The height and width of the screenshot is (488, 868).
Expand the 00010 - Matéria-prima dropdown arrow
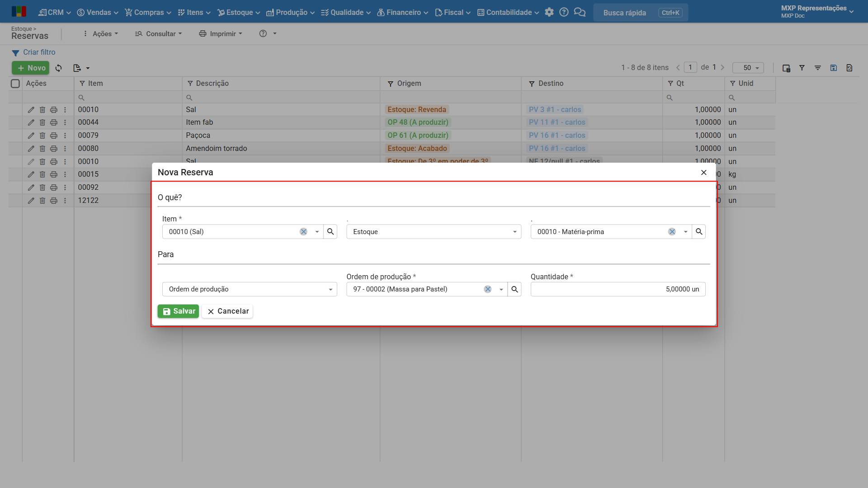pos(685,232)
